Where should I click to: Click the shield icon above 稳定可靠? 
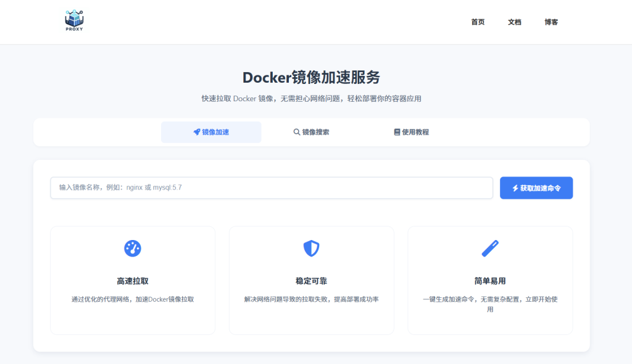pos(311,248)
